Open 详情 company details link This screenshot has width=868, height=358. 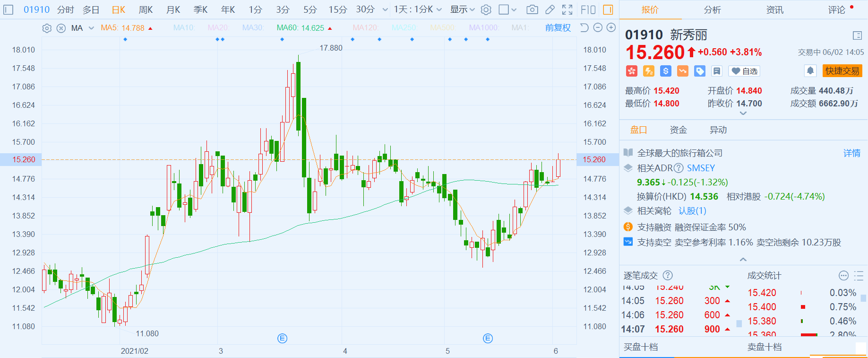852,153
